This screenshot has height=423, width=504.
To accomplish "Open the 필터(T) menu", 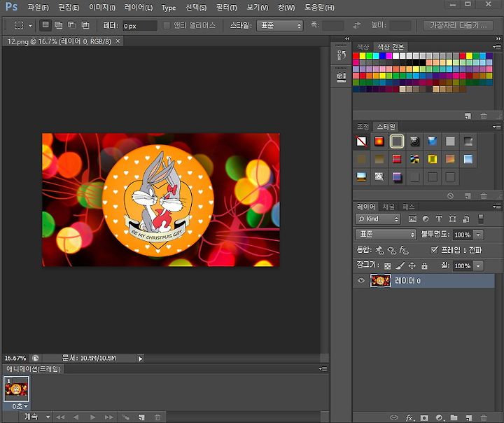I will click(226, 8).
